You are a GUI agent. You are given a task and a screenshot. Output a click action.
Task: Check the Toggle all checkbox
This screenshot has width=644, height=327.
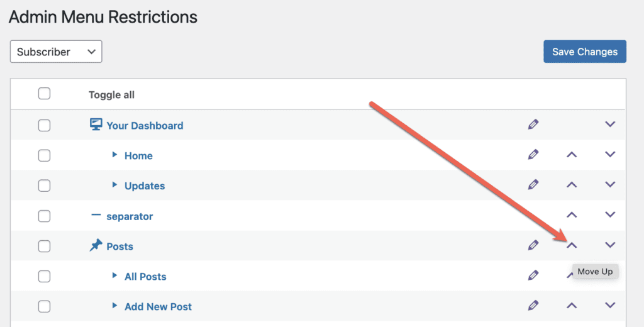(x=44, y=94)
